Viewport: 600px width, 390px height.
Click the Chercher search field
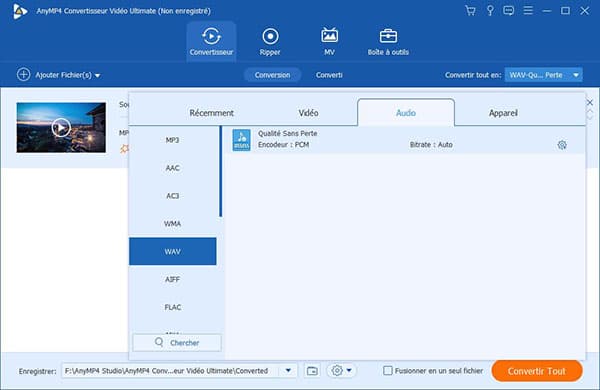(177, 343)
